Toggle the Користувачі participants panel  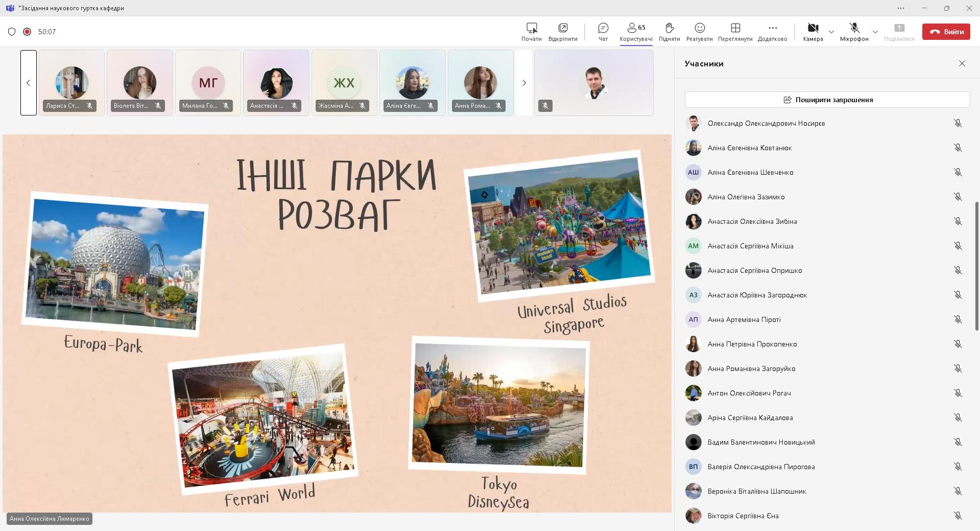636,32
